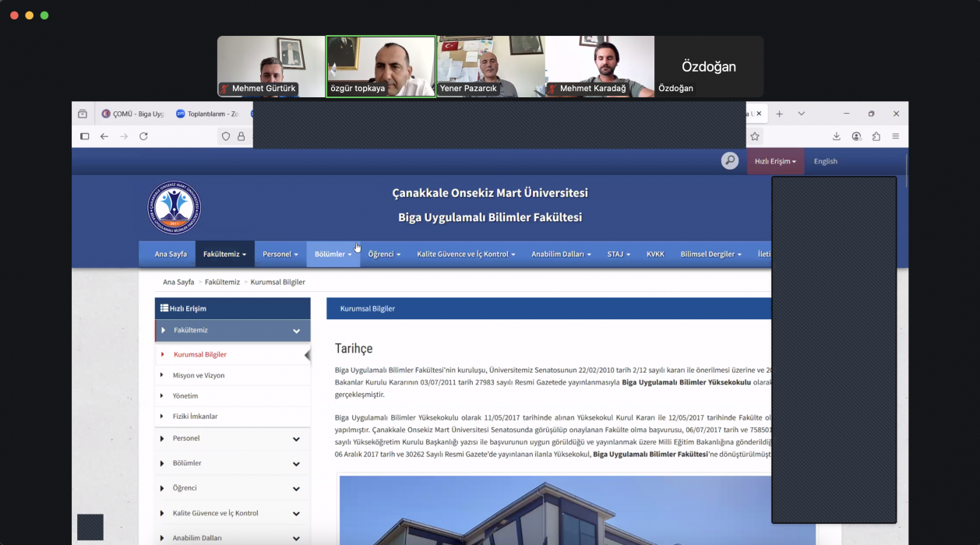Click the Fakültemiz breadcrumb link
980x545 pixels.
point(222,282)
